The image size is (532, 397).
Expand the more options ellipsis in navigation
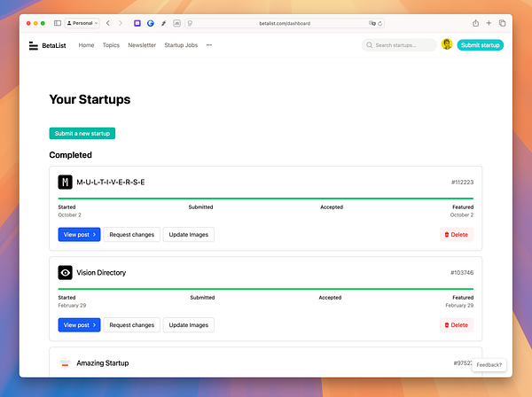point(209,45)
